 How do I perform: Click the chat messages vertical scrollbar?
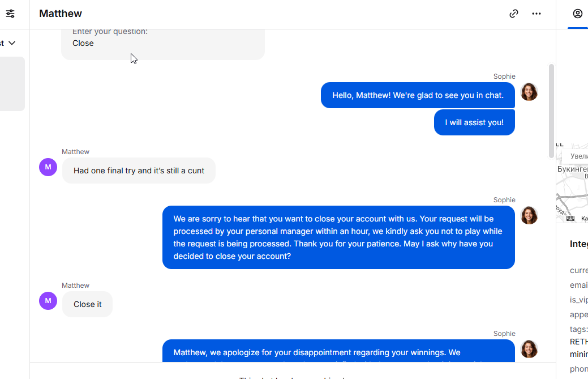(x=552, y=110)
